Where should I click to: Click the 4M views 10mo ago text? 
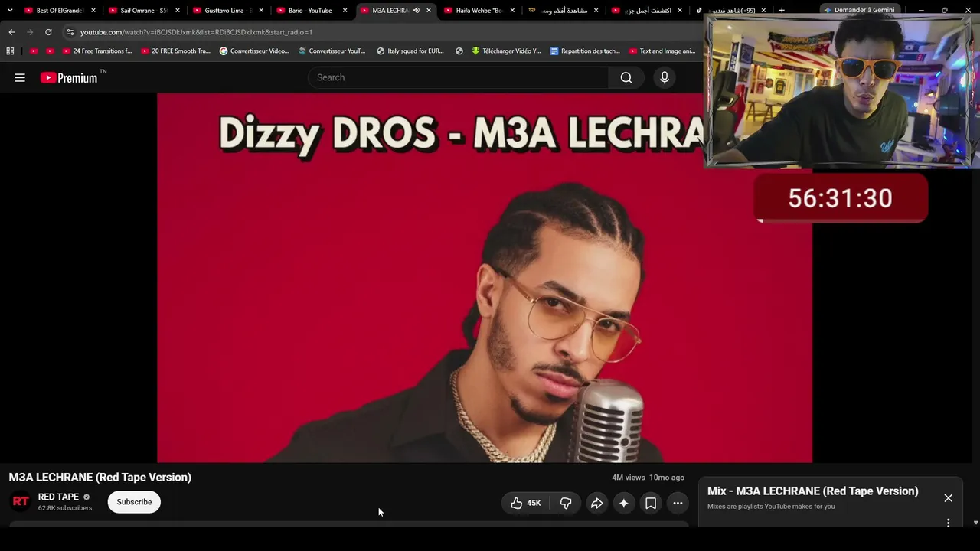[648, 478]
